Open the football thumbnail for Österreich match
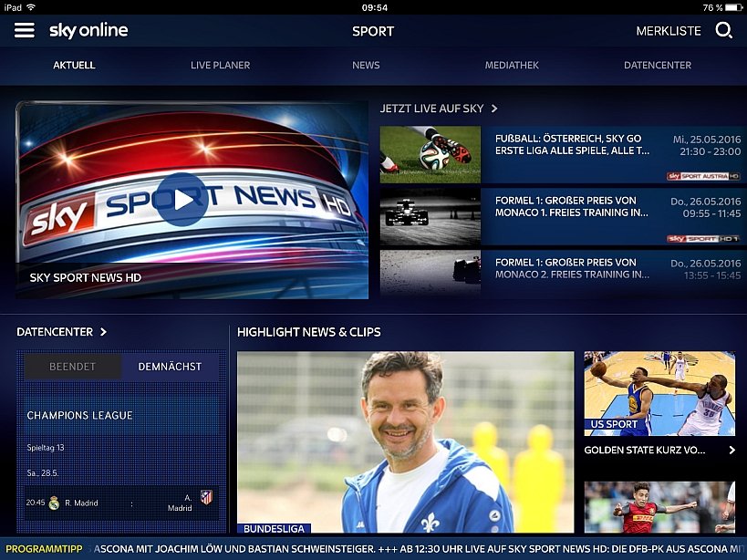Viewport: 747px width, 560px height. coord(431,154)
